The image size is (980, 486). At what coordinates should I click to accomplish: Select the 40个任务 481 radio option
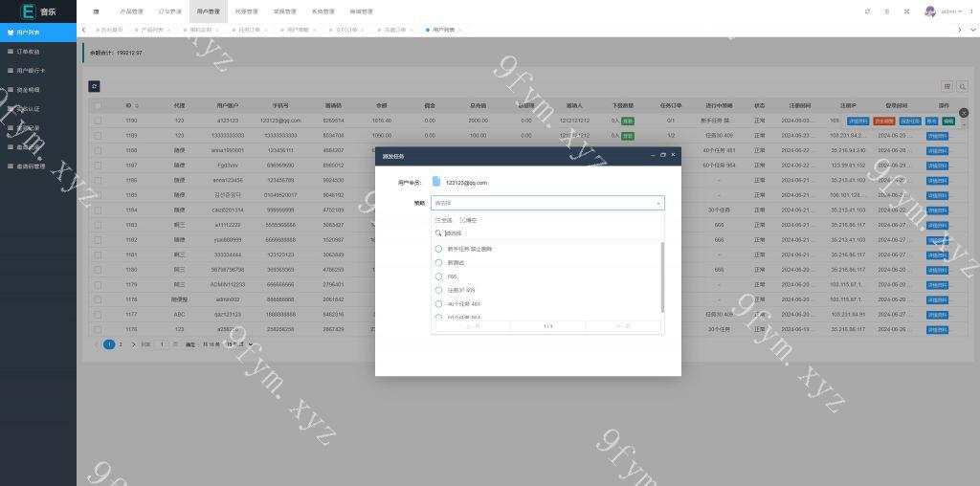pos(438,303)
